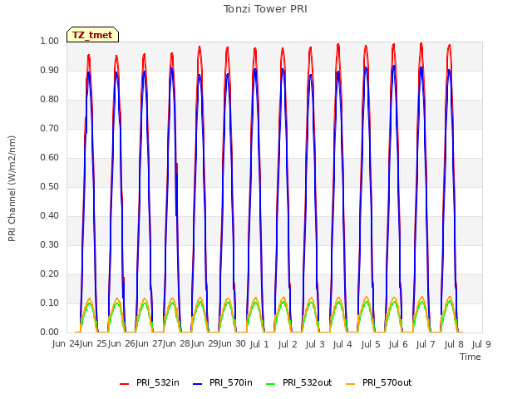Click the red PRI_532in legend swatch

tap(124, 384)
